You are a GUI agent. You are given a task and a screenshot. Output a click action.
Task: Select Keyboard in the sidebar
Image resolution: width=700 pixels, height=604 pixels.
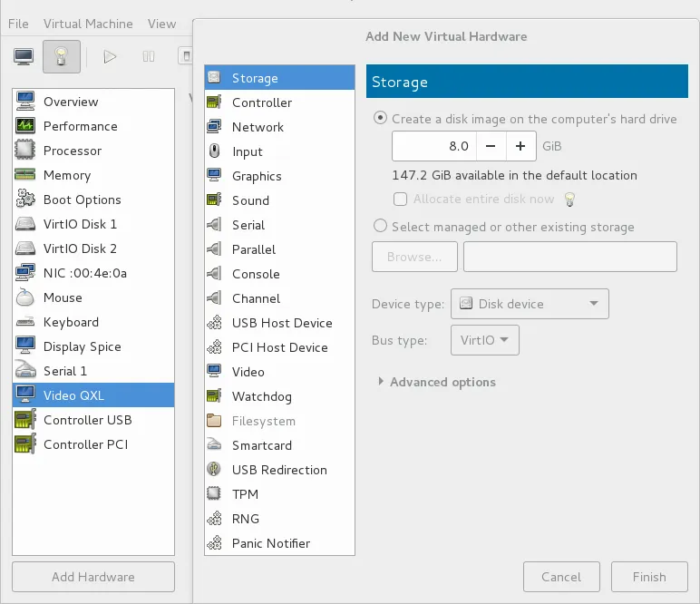click(x=93, y=322)
